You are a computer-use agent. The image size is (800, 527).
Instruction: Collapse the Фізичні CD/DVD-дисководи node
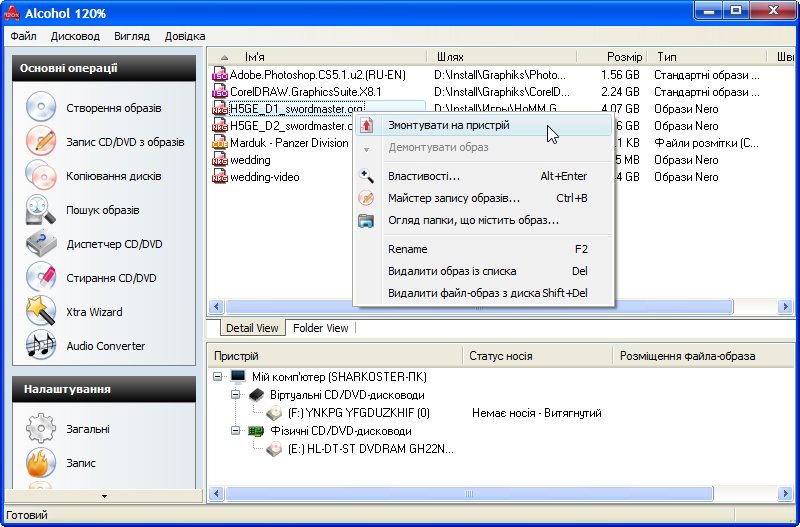pyautogui.click(x=236, y=431)
